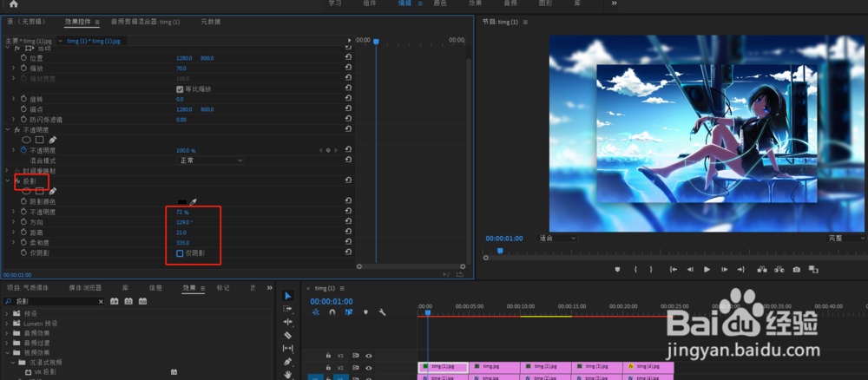Viewport: 868px width, 380px height.
Task: Toggle V2 track output eye
Action: (x=369, y=368)
